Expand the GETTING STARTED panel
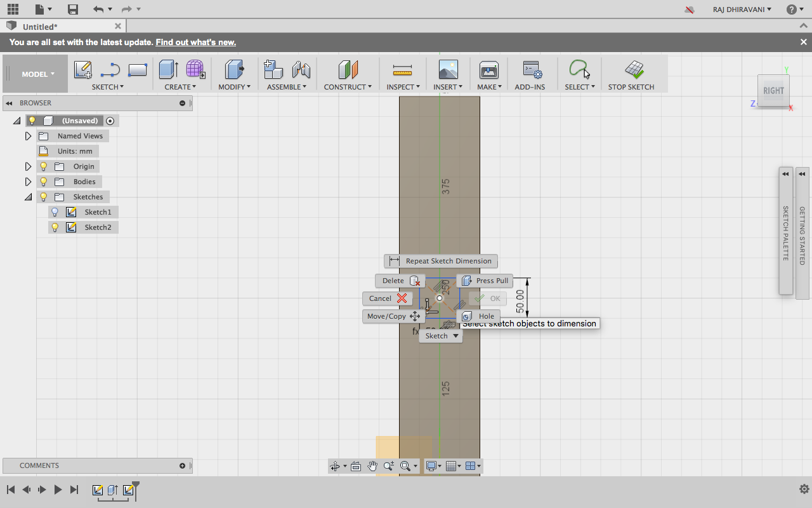Screen dimensions: 812x508 click(802, 232)
